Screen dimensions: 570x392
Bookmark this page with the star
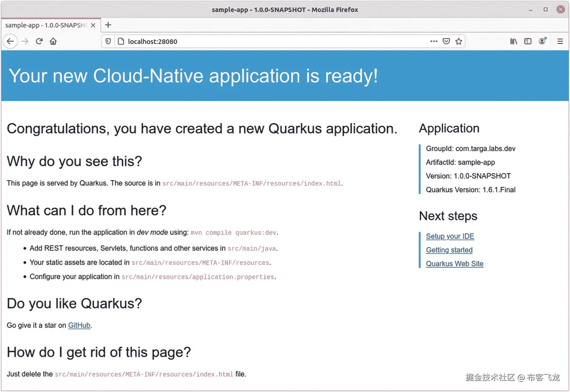pyautogui.click(x=458, y=41)
